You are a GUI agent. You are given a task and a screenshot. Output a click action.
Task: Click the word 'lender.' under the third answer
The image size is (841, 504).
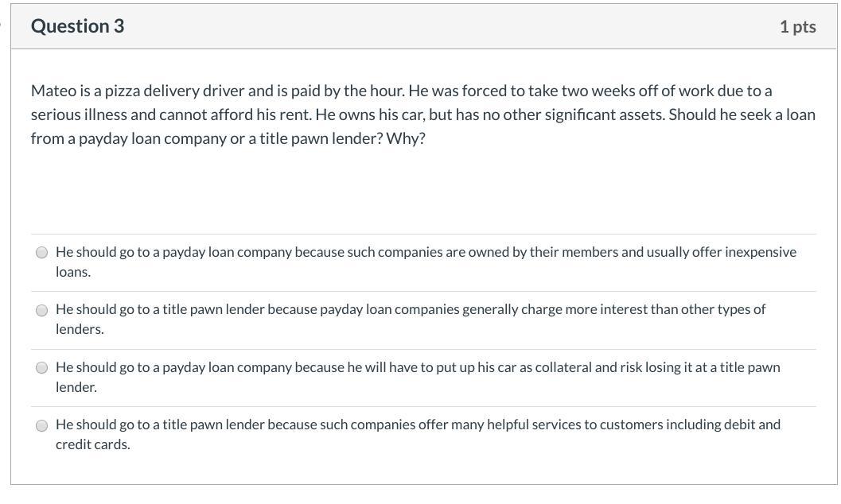point(76,387)
